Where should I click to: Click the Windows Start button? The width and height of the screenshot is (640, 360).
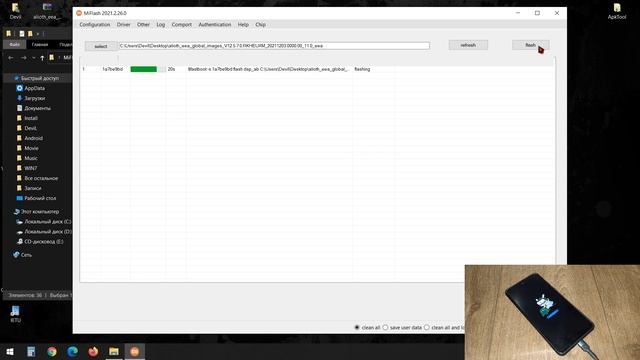coord(10,351)
